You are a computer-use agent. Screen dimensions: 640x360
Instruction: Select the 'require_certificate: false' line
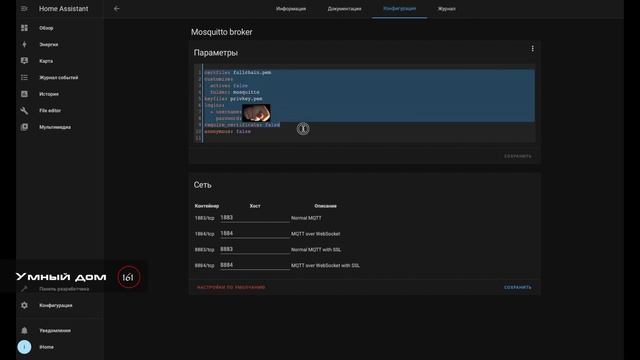(x=242, y=124)
